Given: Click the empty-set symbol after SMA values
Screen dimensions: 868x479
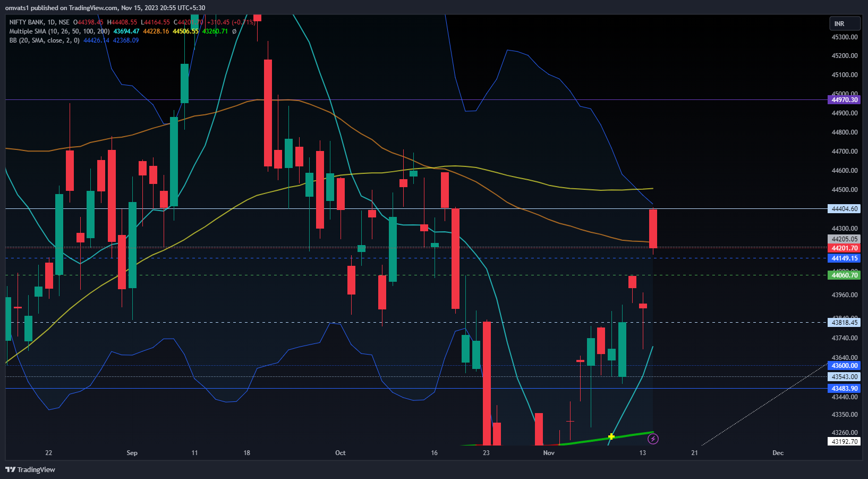Looking at the screenshot, I should click(234, 31).
